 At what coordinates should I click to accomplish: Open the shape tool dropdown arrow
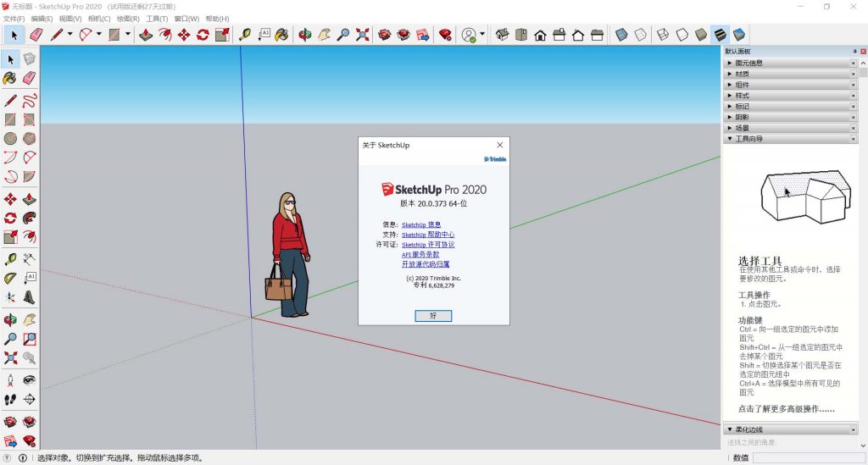(x=128, y=35)
